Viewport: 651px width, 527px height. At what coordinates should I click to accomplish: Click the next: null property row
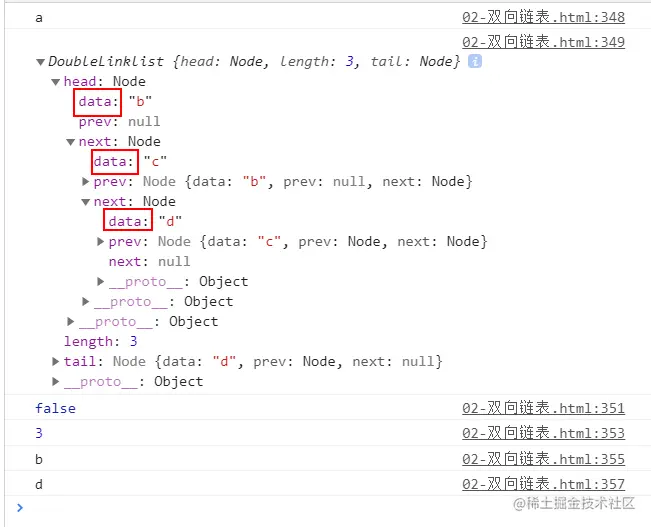[x=149, y=262]
